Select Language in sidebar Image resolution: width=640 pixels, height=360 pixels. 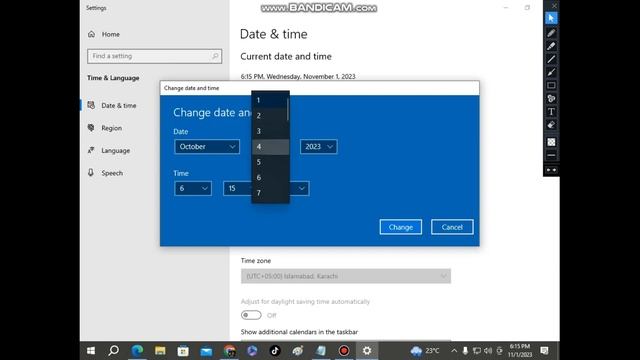pos(109,151)
